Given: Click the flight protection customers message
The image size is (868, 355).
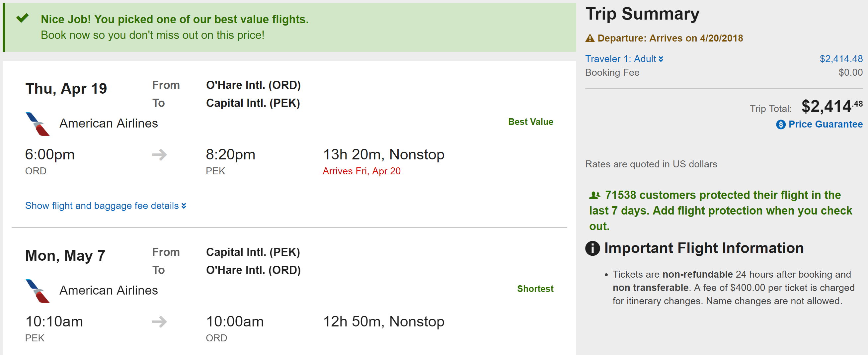Looking at the screenshot, I should pos(721,211).
